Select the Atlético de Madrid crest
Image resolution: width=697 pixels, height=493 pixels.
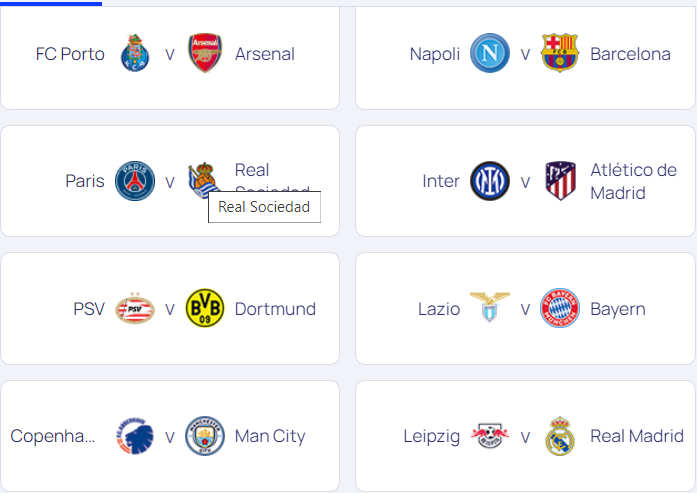pos(560,181)
